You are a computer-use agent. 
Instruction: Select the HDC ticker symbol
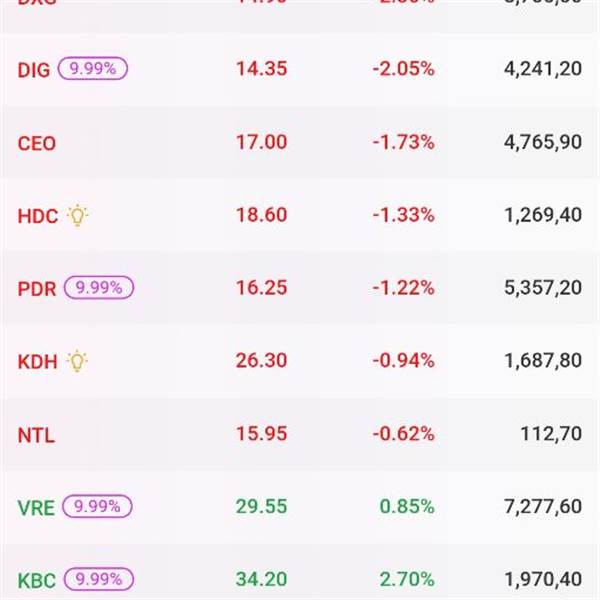tap(38, 216)
